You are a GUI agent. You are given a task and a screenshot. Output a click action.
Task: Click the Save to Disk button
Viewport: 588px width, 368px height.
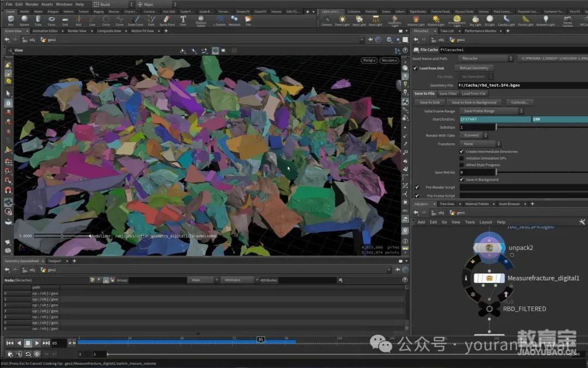(x=430, y=102)
